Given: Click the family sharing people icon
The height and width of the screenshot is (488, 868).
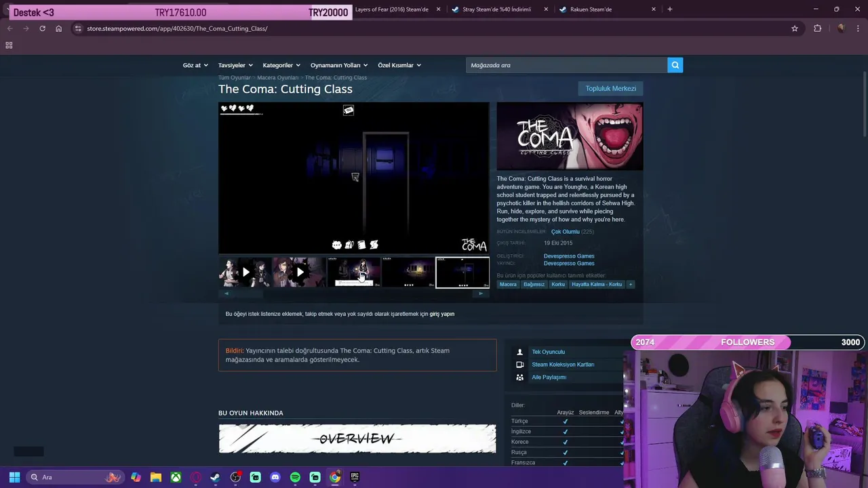Looking at the screenshot, I should (519, 378).
